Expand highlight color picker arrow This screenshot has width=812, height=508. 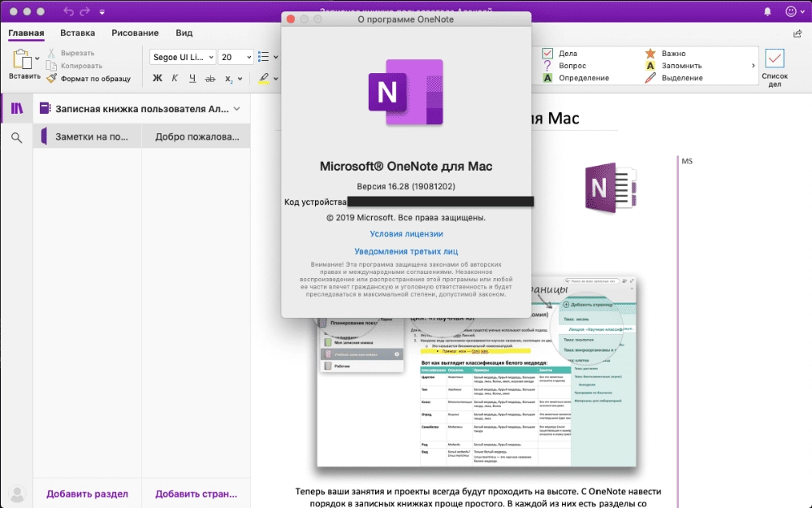[276, 79]
